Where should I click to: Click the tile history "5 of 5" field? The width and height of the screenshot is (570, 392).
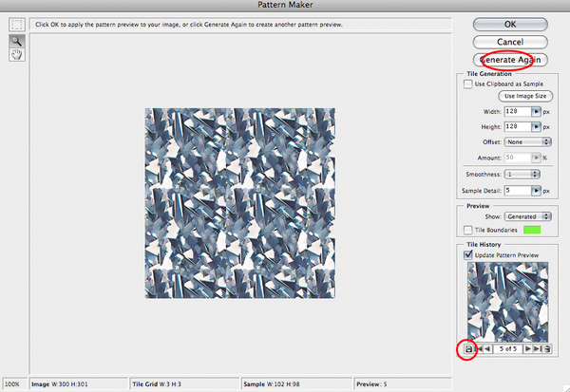point(508,349)
